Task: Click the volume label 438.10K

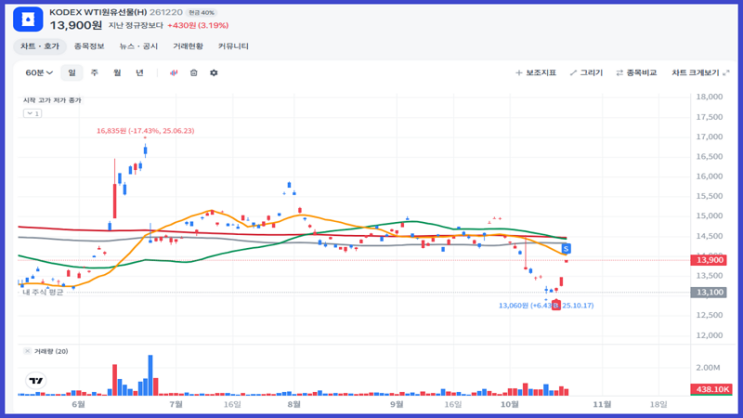Action: click(712, 389)
